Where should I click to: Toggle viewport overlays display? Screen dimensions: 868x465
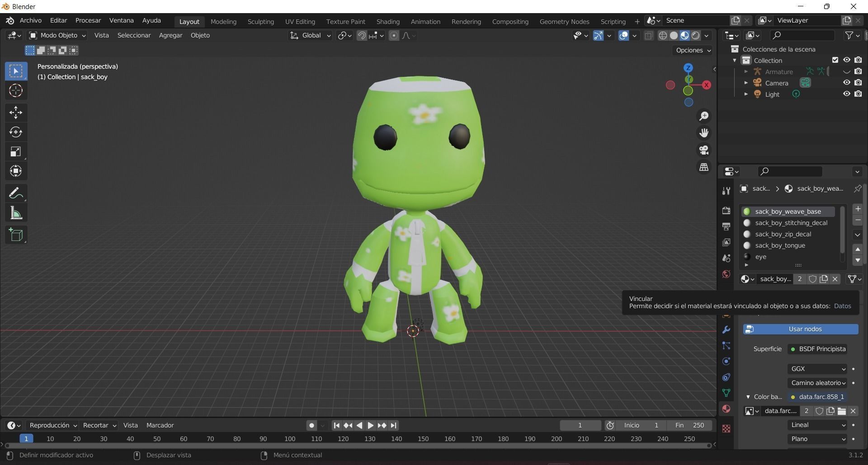tap(623, 35)
